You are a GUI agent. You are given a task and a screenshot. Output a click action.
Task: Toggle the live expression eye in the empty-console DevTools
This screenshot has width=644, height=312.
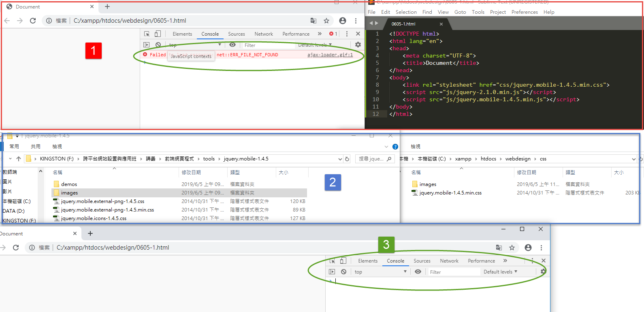coord(418,272)
